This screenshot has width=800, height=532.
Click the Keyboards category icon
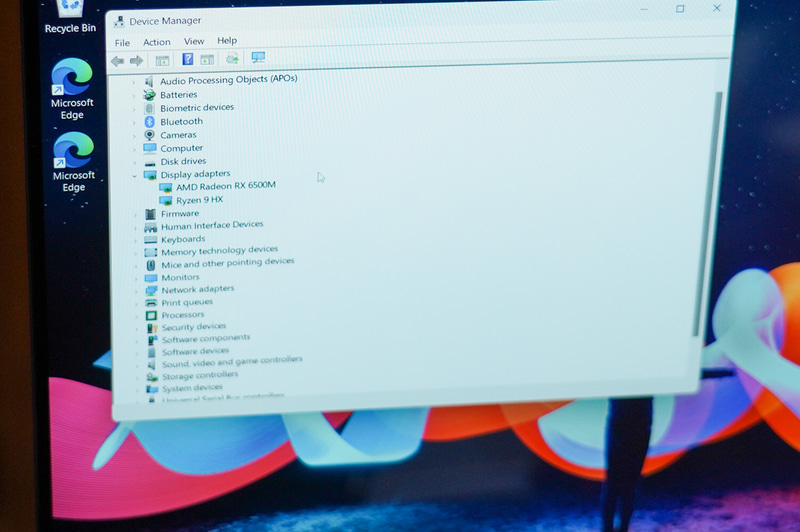[151, 240]
